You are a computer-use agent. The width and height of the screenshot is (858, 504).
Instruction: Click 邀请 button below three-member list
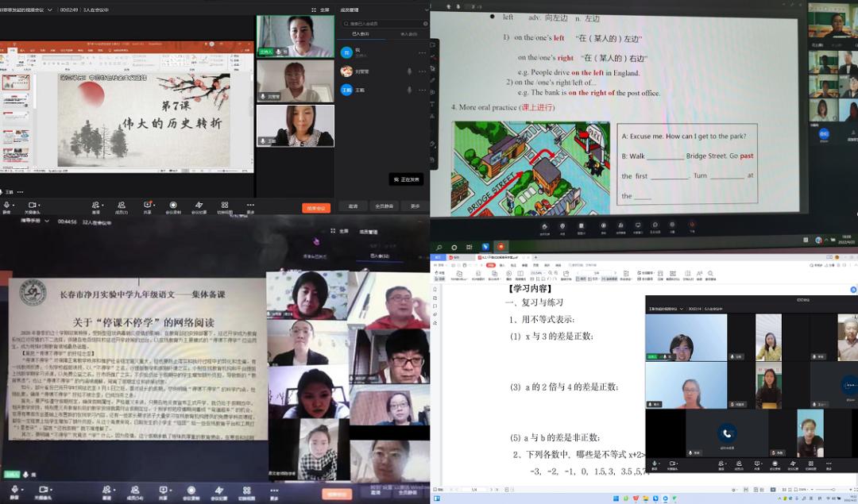[353, 206]
